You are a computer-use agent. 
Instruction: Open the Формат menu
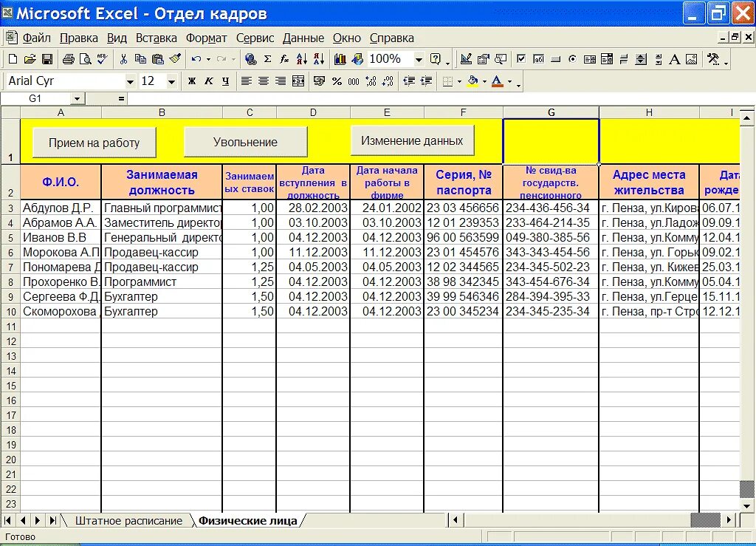pos(207,38)
